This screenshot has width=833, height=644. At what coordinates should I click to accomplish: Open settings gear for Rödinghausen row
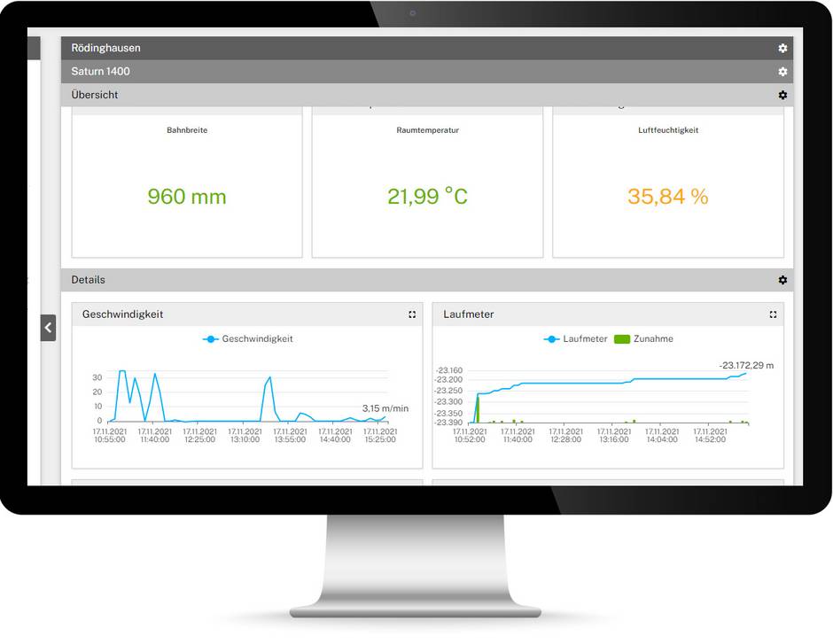pos(782,48)
